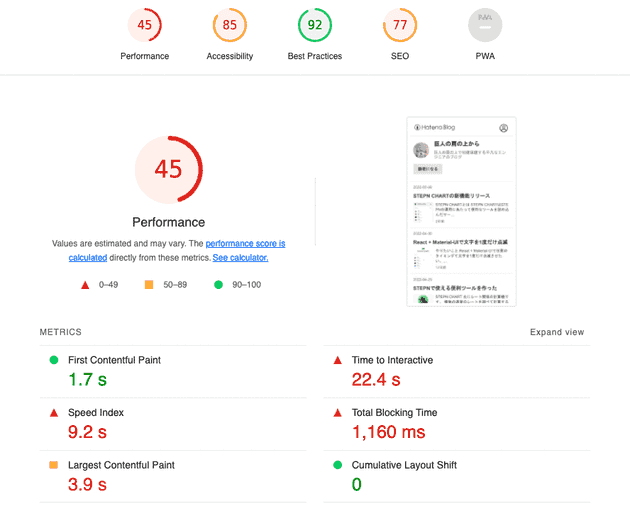The image size is (630, 507).
Task: Click the Performance score gauge showing 45
Action: 145,25
